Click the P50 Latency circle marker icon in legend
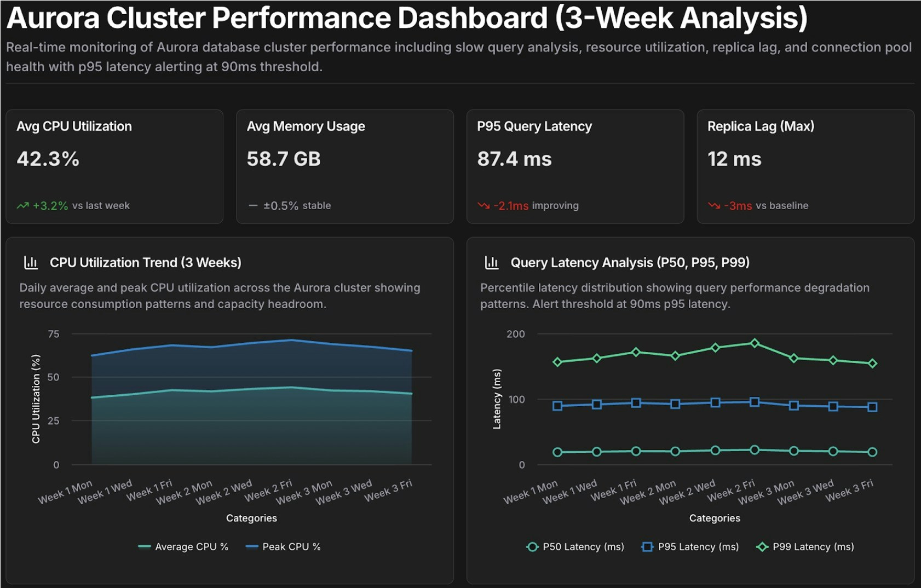Viewport: 921px width, 588px height. [533, 546]
